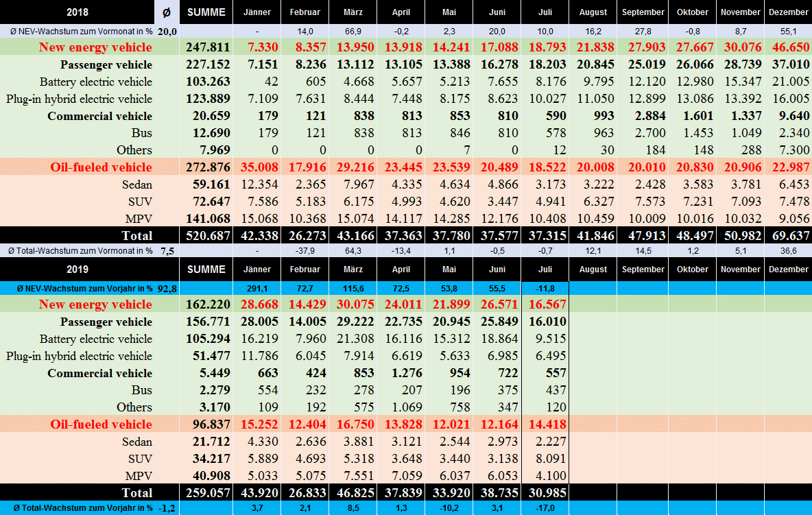Screen dimensions: 812x515
Task: Select 2019 Plug-in hybrid sum 51.477
Action: click(211, 356)
